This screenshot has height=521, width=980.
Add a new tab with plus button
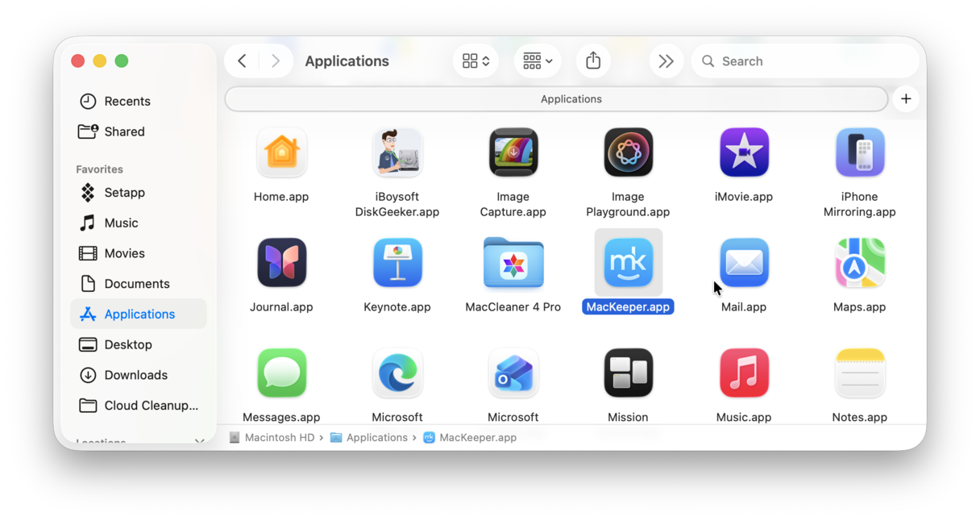(906, 98)
